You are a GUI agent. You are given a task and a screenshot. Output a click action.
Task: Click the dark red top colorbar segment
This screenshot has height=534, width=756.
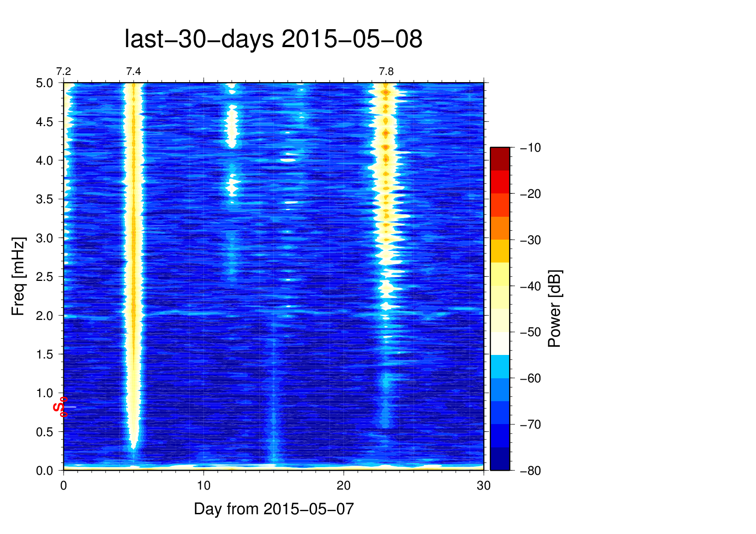tap(500, 159)
